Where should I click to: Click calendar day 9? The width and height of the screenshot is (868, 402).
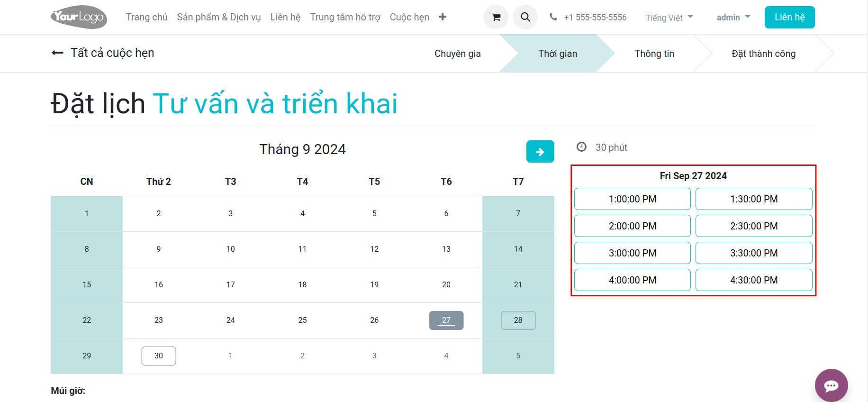pos(159,249)
